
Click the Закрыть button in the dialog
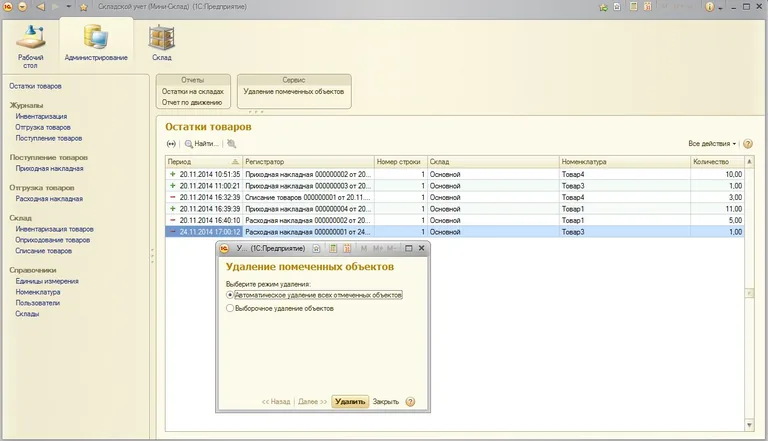pos(386,401)
